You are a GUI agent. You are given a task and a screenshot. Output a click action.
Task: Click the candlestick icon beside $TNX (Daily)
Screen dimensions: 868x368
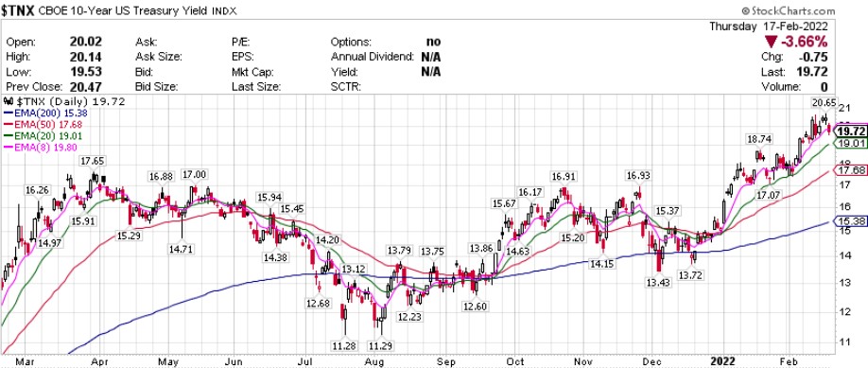pyautogui.click(x=8, y=101)
